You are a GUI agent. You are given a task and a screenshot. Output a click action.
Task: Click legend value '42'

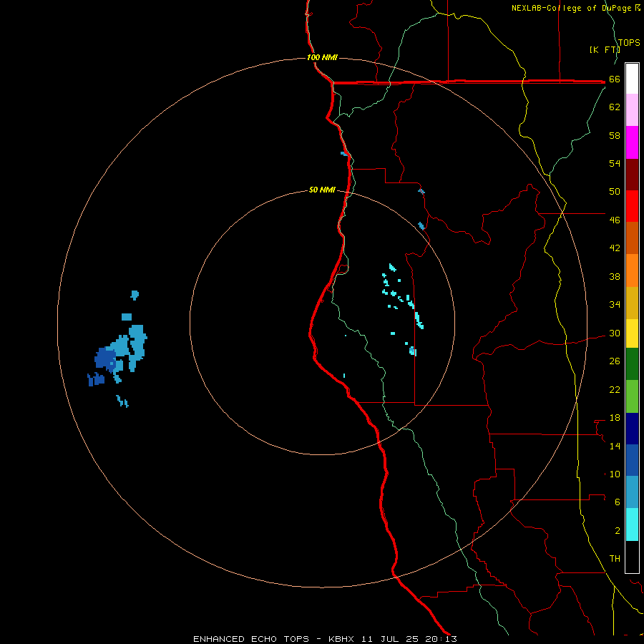(x=615, y=248)
